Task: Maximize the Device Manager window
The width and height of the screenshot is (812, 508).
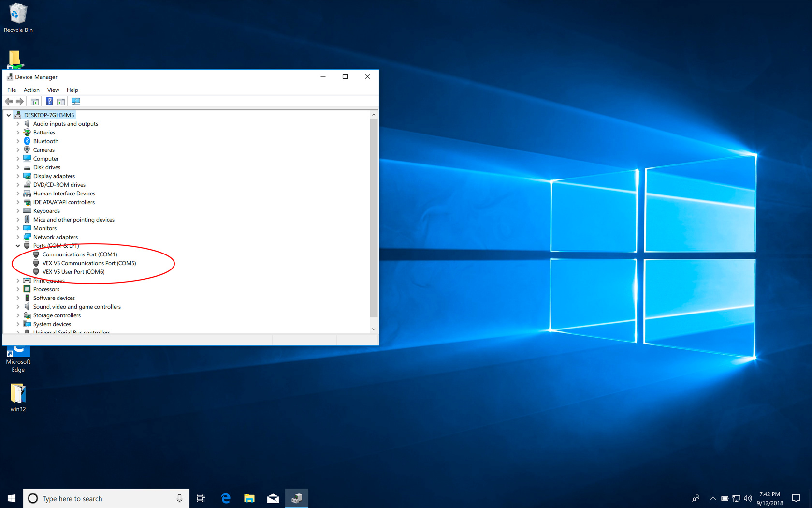Action: (345, 76)
